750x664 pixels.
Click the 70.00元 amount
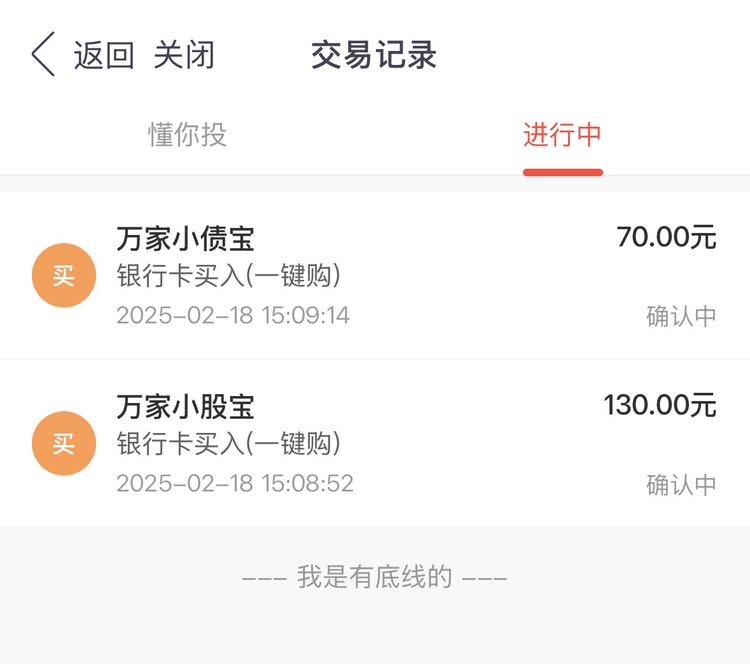[x=666, y=237]
